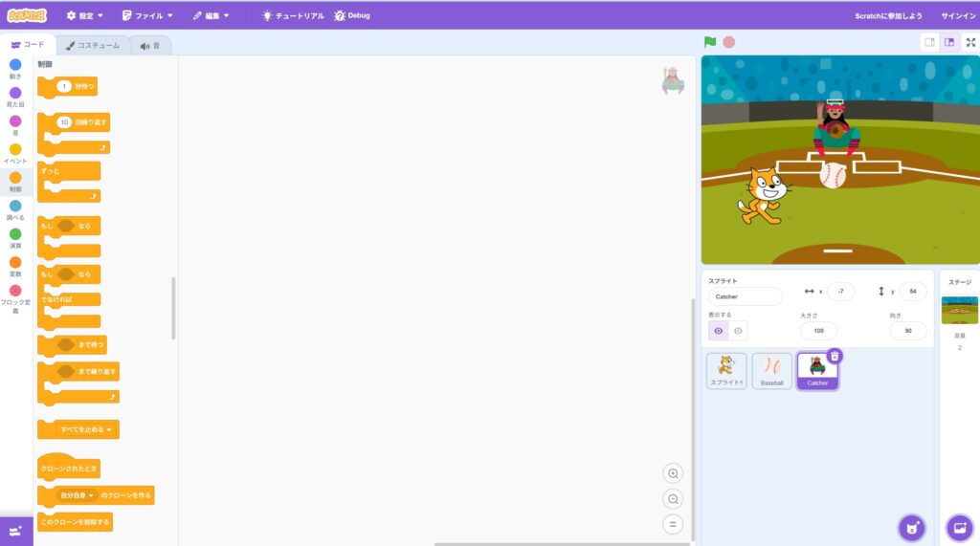Click the catcher character on stage

click(835, 128)
